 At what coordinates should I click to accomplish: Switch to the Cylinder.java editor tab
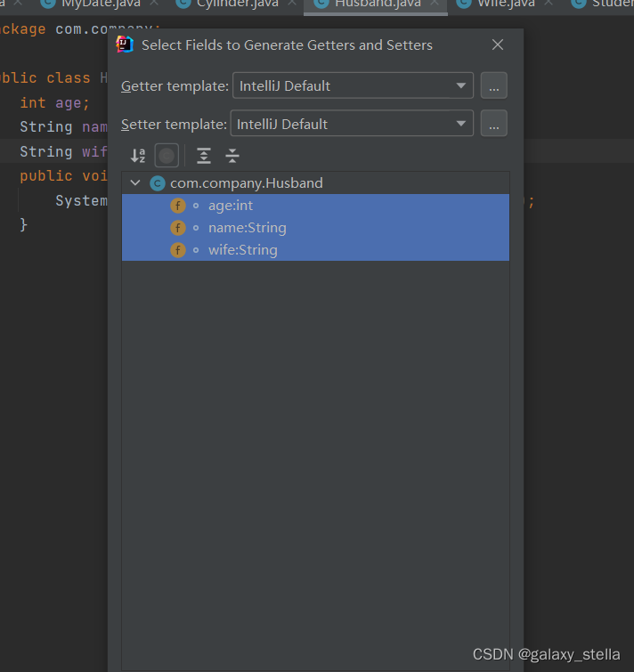point(238,4)
